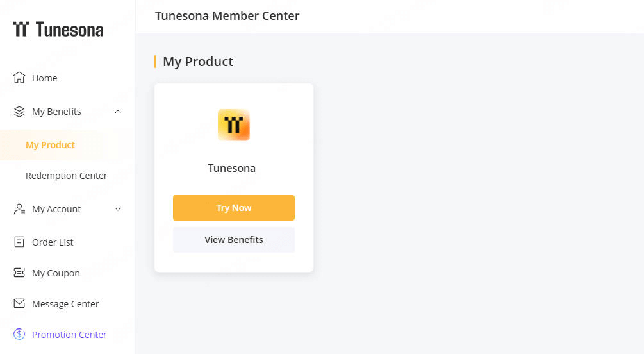Open Redemption Center menu item
Screen dimensions: 644x354
point(66,176)
